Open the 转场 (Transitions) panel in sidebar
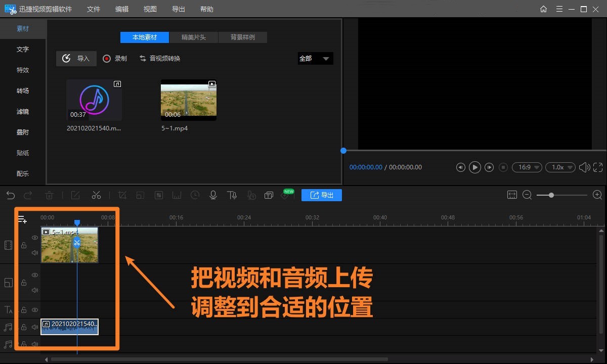The height and width of the screenshot is (364, 607). point(22,90)
